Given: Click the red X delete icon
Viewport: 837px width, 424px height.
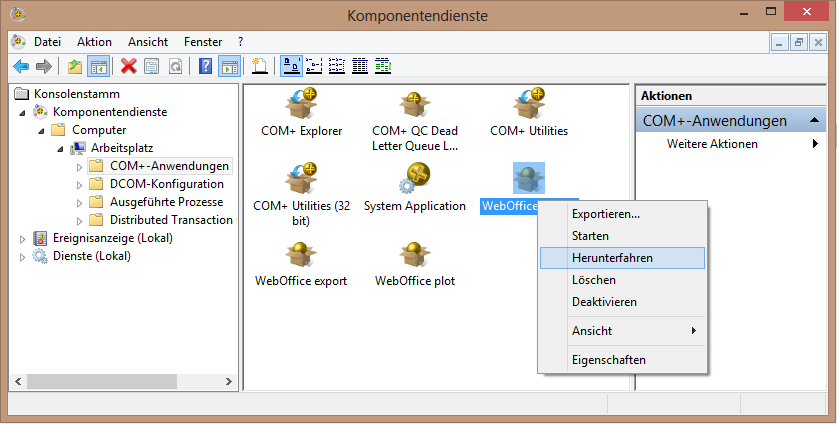Looking at the screenshot, I should [x=129, y=67].
